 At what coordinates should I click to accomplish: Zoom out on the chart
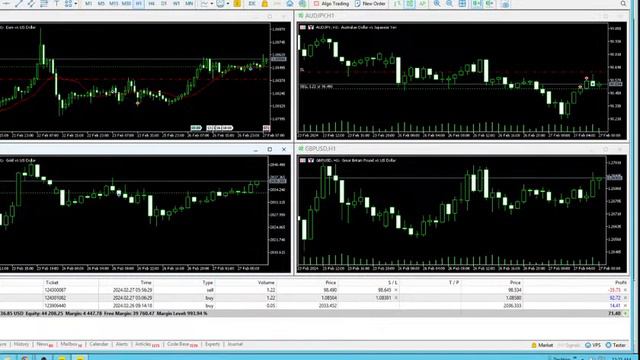pos(449,4)
